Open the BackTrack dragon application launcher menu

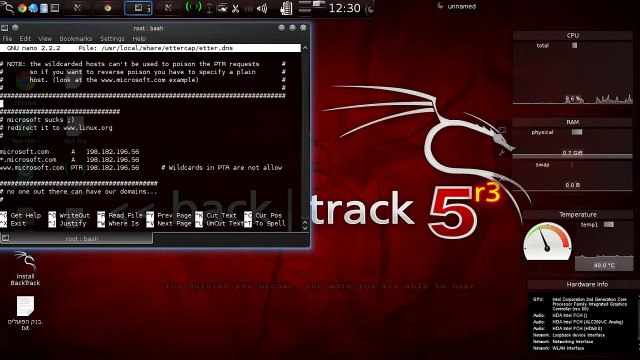[x=7, y=7]
